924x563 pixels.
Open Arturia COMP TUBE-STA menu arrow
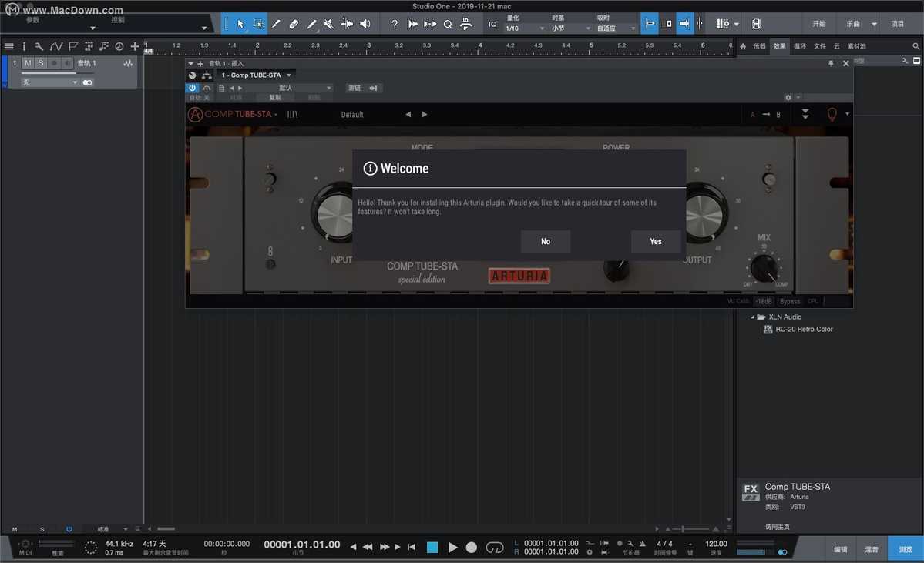276,114
